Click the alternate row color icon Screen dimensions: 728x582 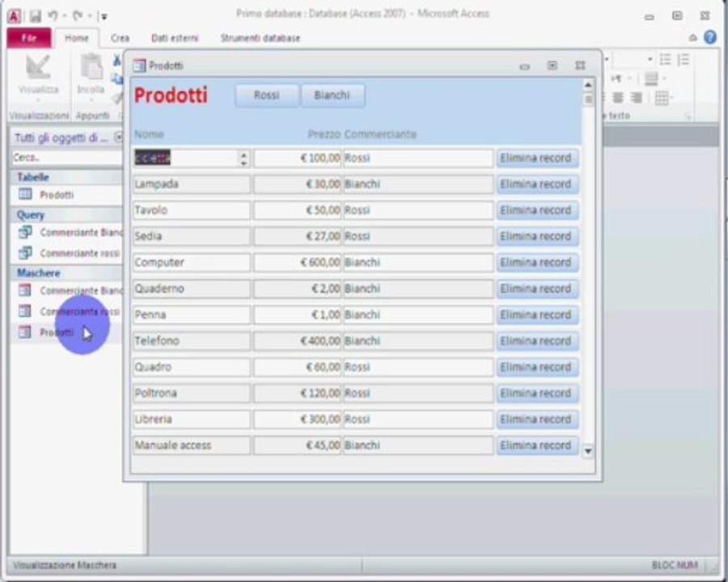point(651,79)
